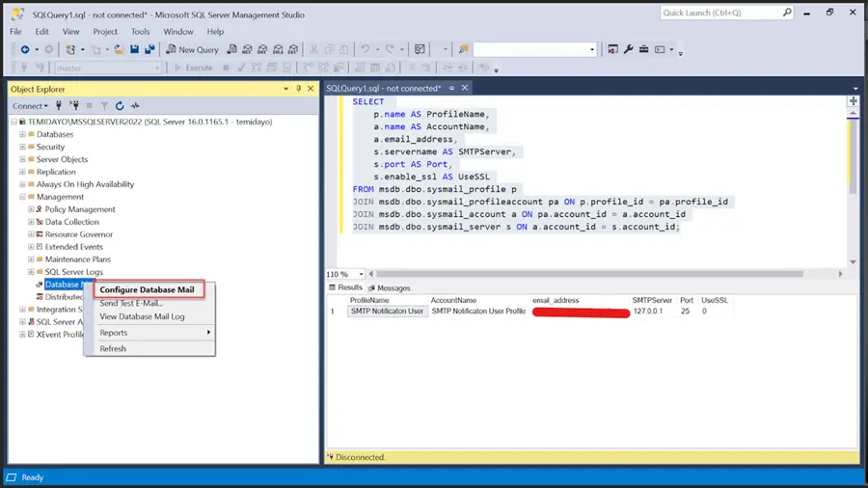This screenshot has height=489, width=868.
Task: Open the File menu
Action: 15,32
